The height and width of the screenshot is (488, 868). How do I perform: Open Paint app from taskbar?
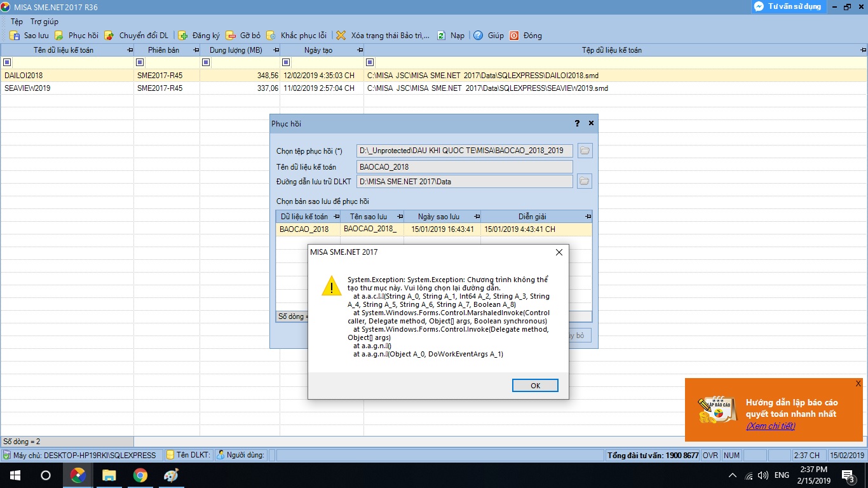click(172, 475)
